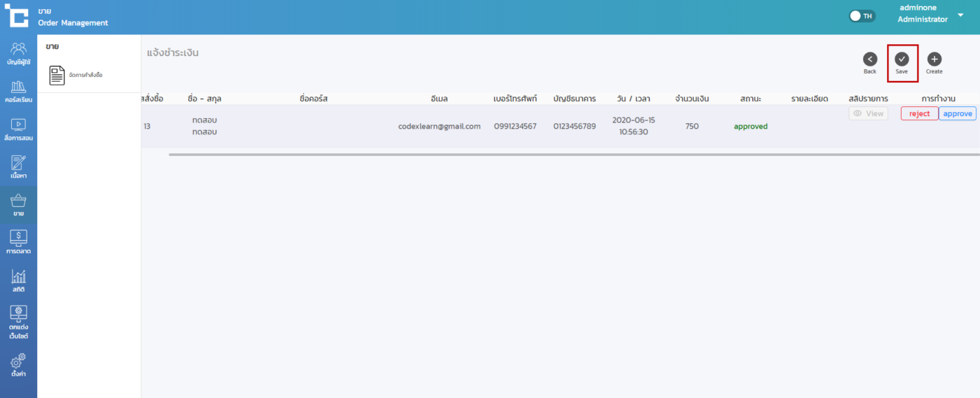This screenshot has width=980, height=398.
Task: Click View button to see payment slip
Action: click(868, 113)
